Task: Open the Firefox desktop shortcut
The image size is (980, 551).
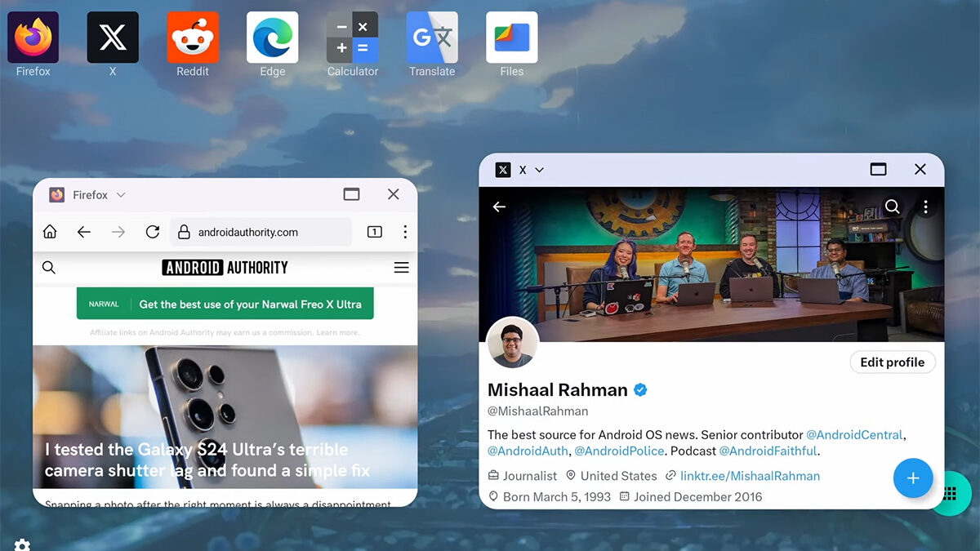Action: 33,38
